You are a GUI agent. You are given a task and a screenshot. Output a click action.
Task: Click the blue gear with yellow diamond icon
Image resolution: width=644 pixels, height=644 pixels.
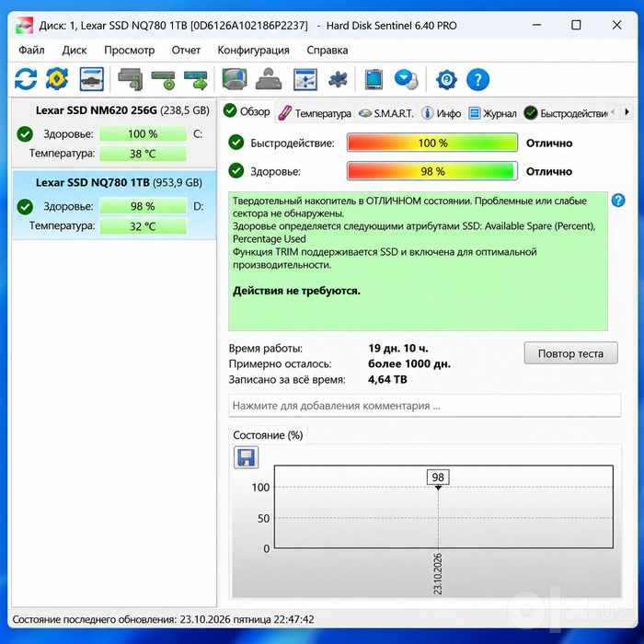[x=57, y=79]
